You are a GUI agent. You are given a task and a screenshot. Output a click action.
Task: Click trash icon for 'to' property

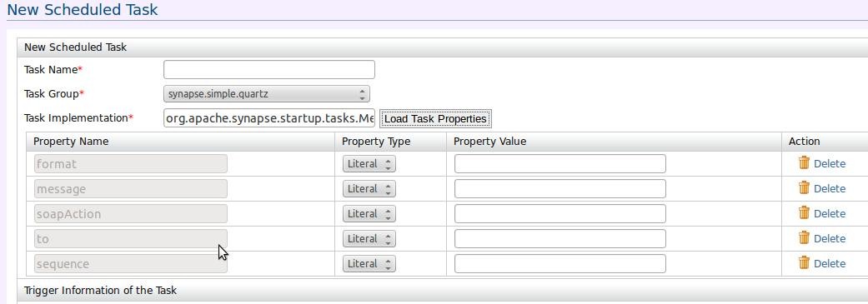804,237
